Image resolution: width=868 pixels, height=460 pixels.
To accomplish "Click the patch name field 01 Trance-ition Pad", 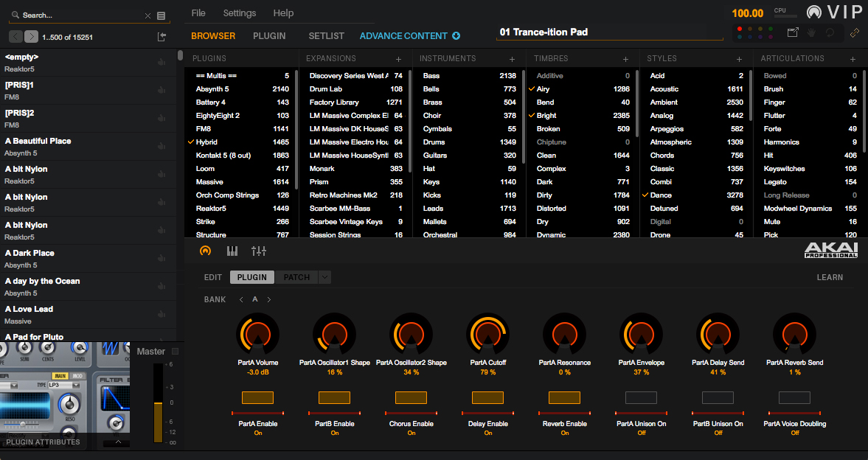I will click(x=609, y=32).
